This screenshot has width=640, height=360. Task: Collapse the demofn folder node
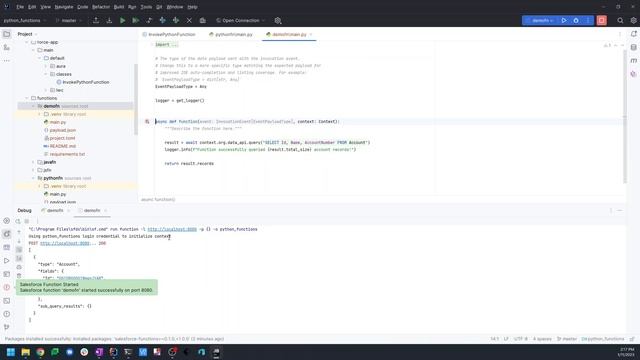(33, 106)
